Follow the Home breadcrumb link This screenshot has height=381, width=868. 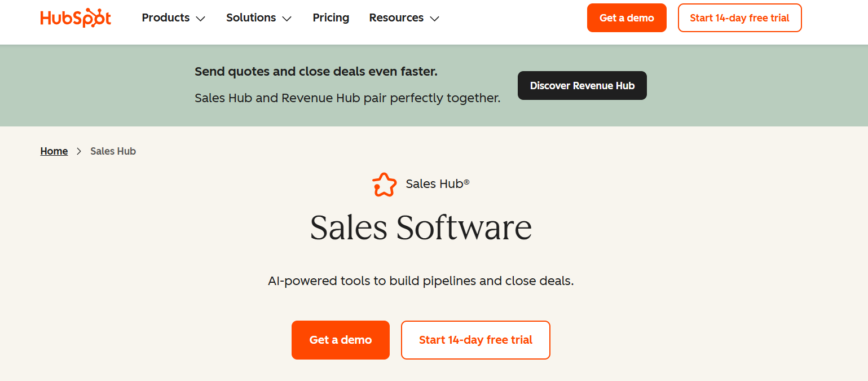click(54, 151)
